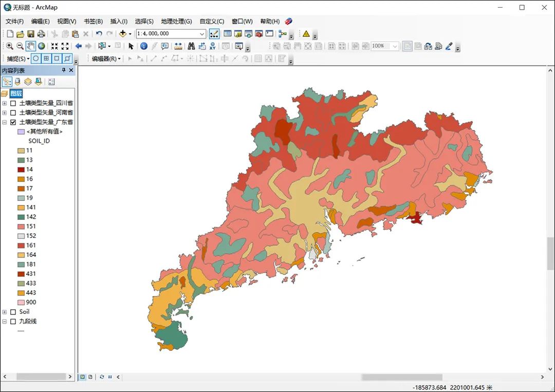Open the 视图(V) menu
Viewport: 555px width, 392px height.
click(x=66, y=21)
